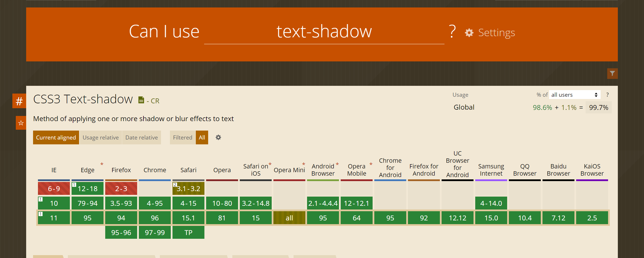Screen dimensions: 644x258
Task: Click the UC Browser for Android header
Action: click(457, 164)
